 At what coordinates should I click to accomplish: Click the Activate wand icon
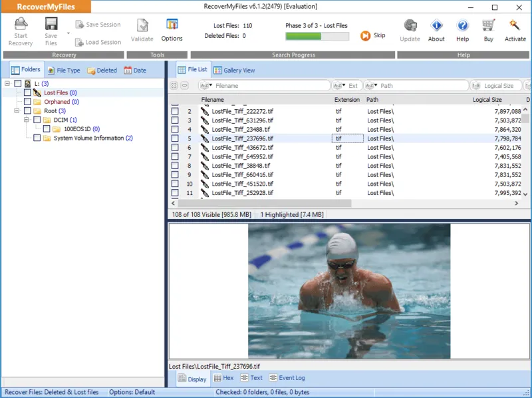click(515, 25)
